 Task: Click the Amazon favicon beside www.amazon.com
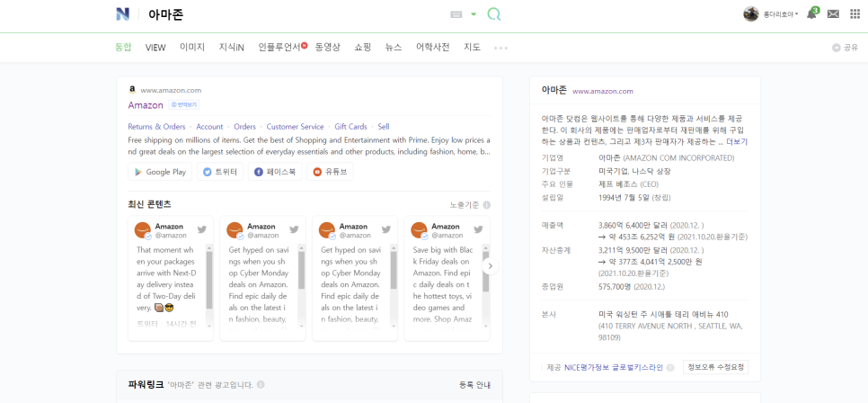pyautogui.click(x=132, y=90)
